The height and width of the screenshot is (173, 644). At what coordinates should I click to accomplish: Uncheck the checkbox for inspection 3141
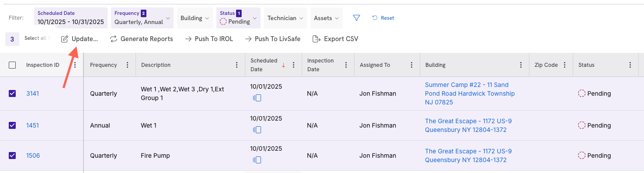(x=12, y=93)
